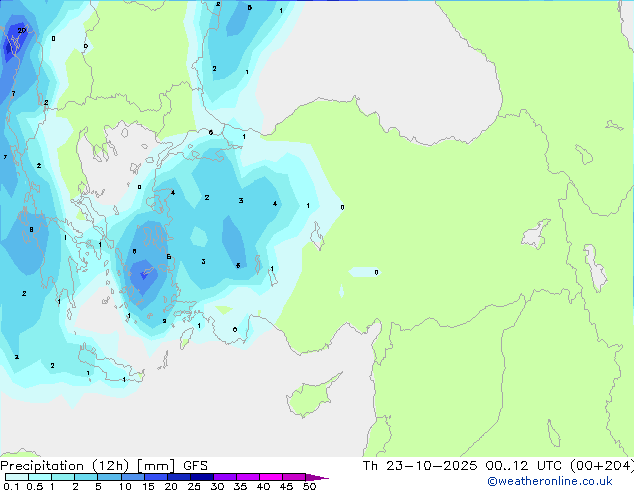The width and height of the screenshot is (634, 490).
Task: Click the legend label '0.1'
Action: tap(11, 486)
